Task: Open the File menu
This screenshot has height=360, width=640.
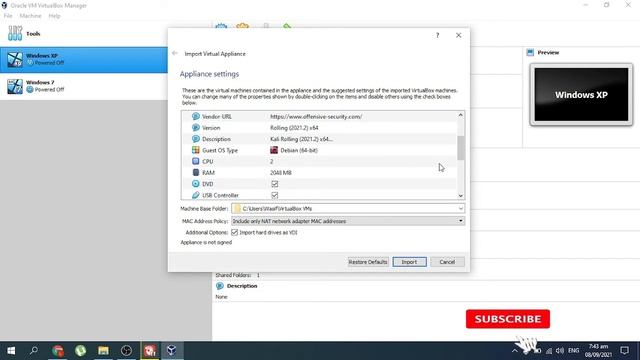Action: point(8,16)
